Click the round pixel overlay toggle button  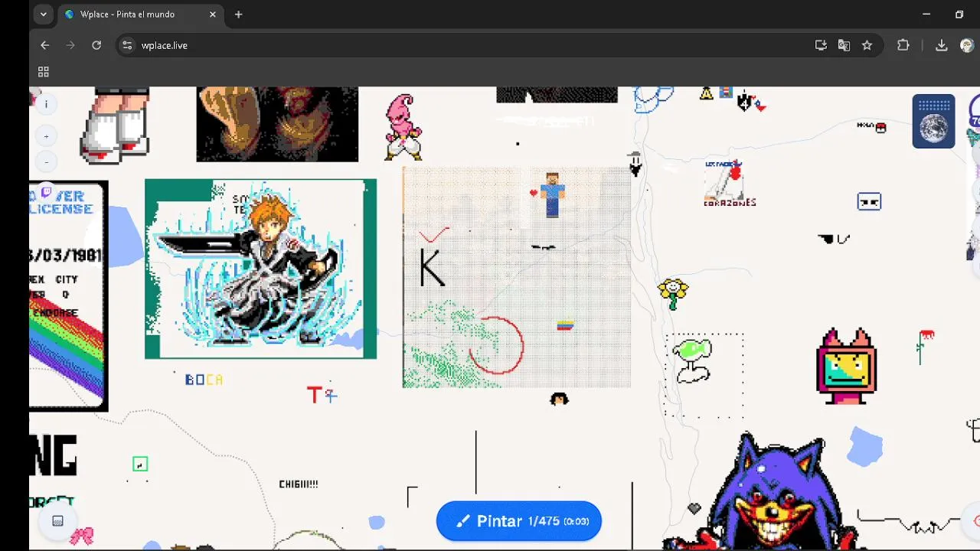[x=57, y=521]
